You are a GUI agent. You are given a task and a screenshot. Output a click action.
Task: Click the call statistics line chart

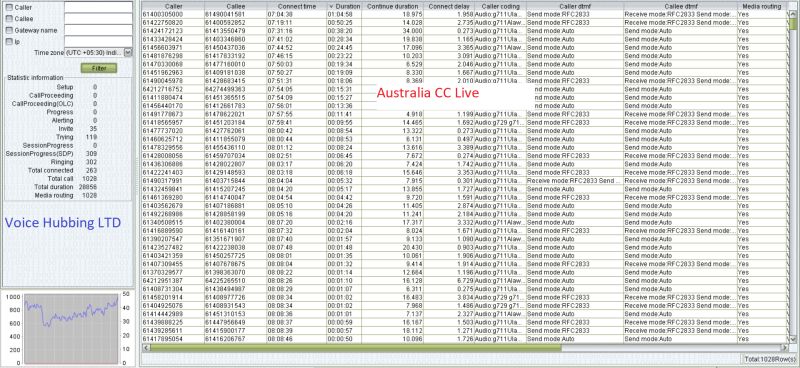(71, 328)
